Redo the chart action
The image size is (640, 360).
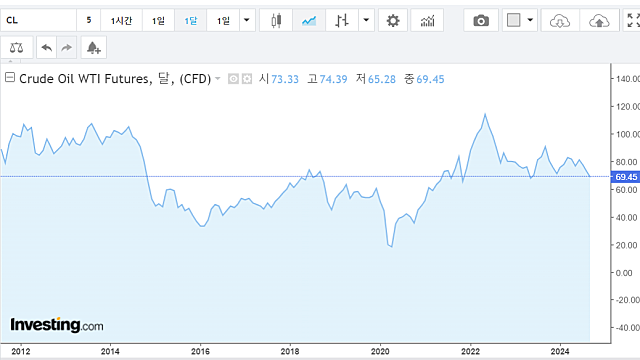(67, 48)
